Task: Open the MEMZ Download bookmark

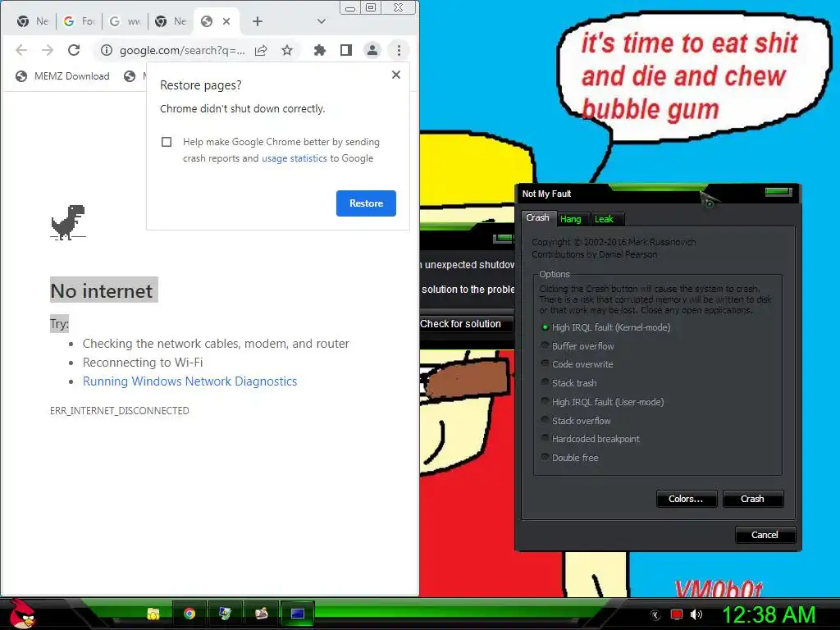Action: click(62, 76)
